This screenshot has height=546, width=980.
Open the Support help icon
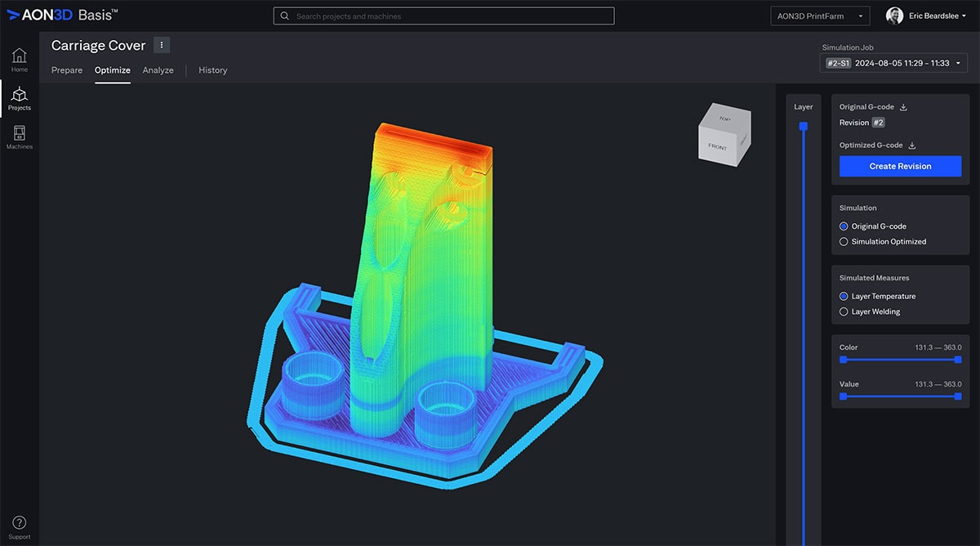point(19,524)
